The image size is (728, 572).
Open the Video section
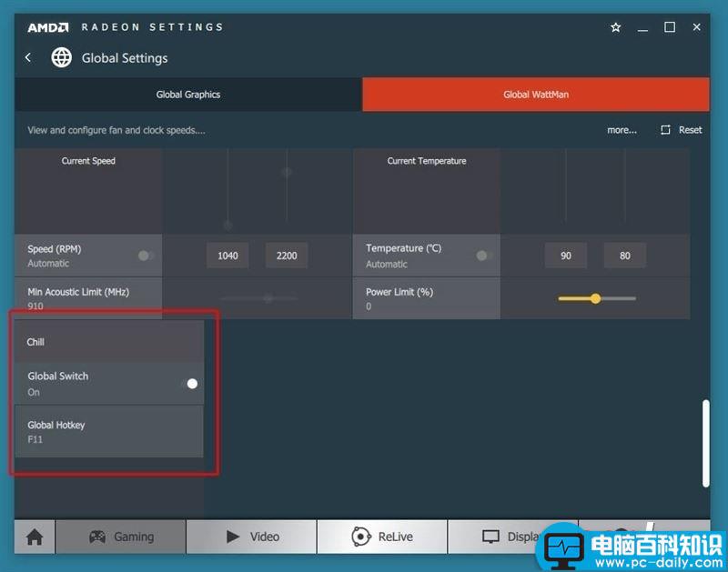[252, 537]
